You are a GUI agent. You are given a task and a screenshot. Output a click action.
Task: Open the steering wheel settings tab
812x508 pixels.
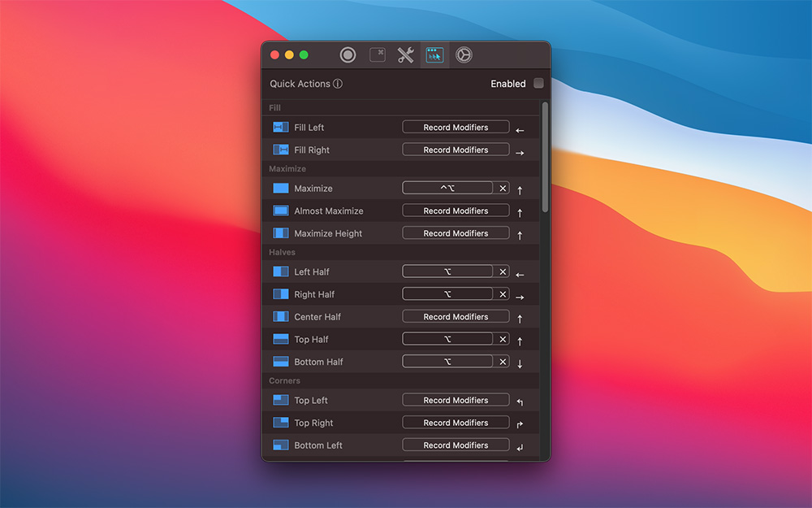click(x=464, y=55)
